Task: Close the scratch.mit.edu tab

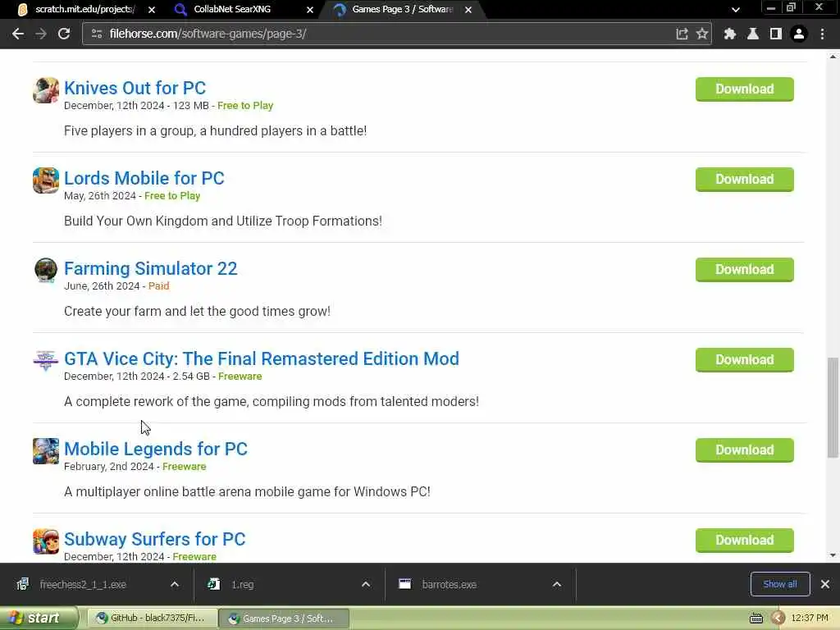Action: [152, 10]
